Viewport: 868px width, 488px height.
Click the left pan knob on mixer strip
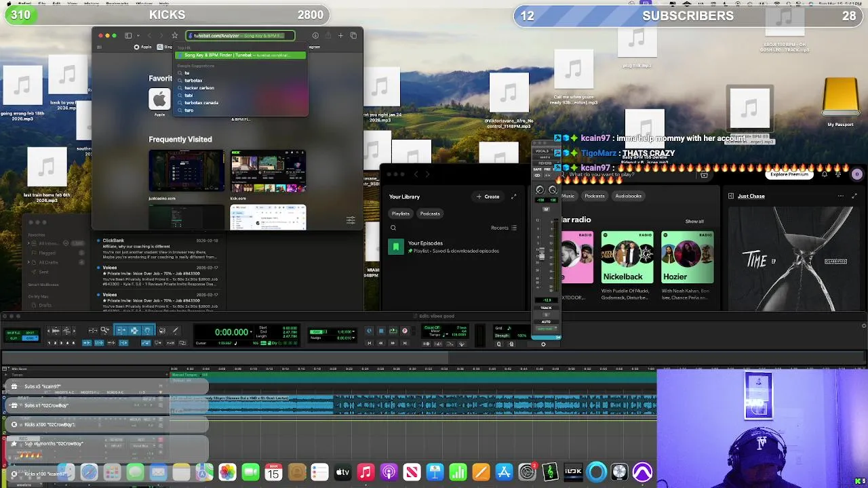point(540,190)
